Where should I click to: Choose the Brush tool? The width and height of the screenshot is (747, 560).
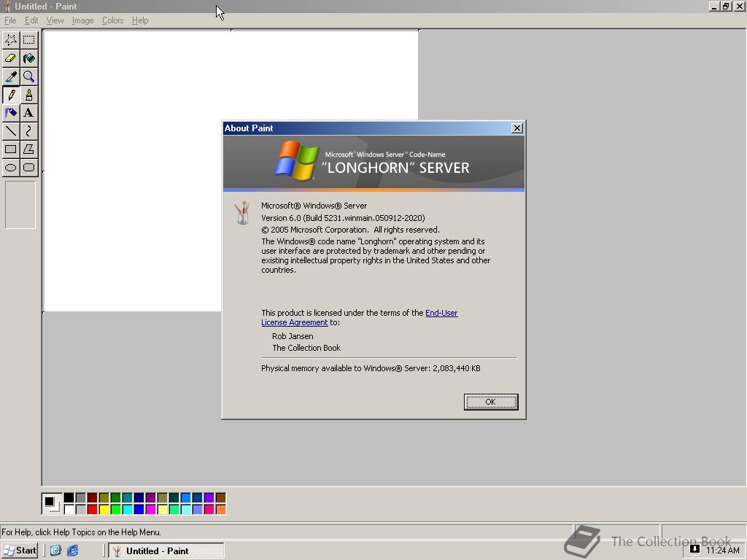pyautogui.click(x=29, y=95)
